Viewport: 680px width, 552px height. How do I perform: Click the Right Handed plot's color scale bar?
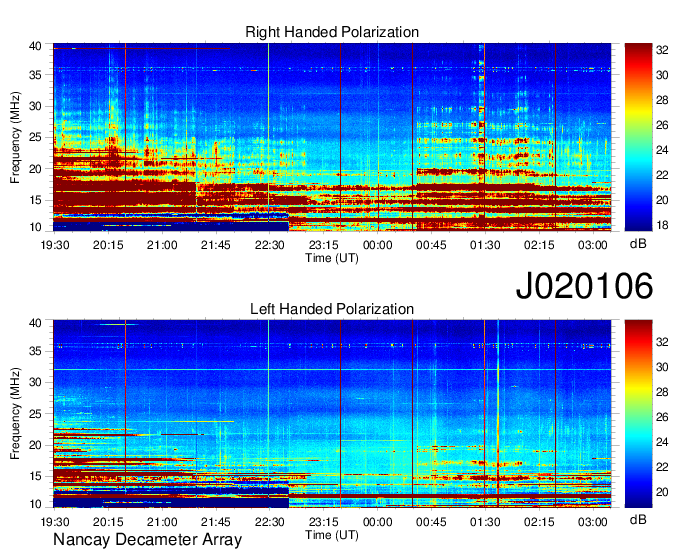(638, 137)
